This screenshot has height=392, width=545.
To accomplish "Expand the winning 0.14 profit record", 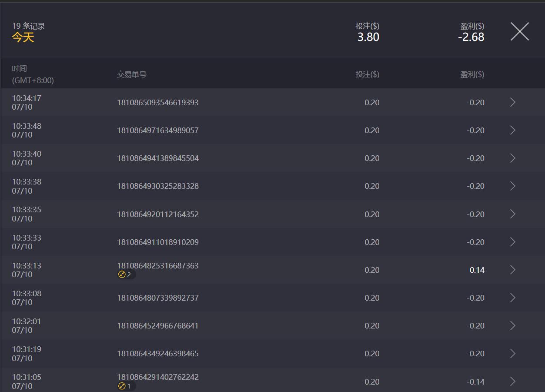I will tap(512, 270).
